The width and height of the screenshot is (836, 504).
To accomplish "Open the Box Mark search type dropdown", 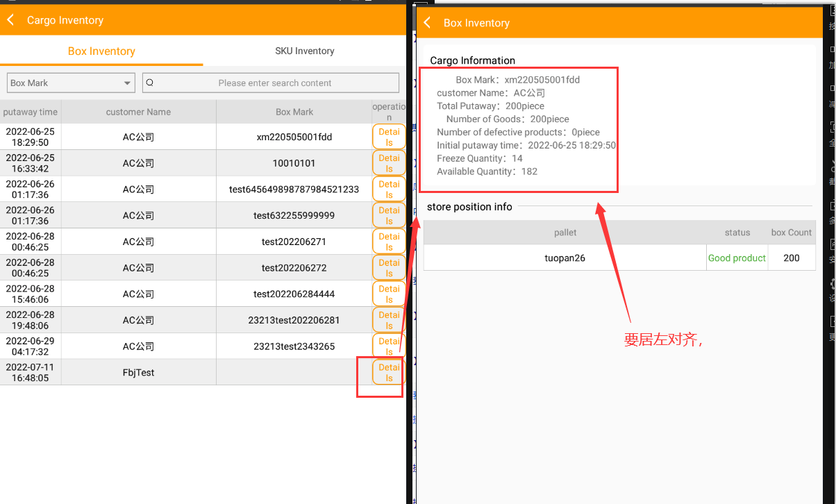I will pos(71,83).
